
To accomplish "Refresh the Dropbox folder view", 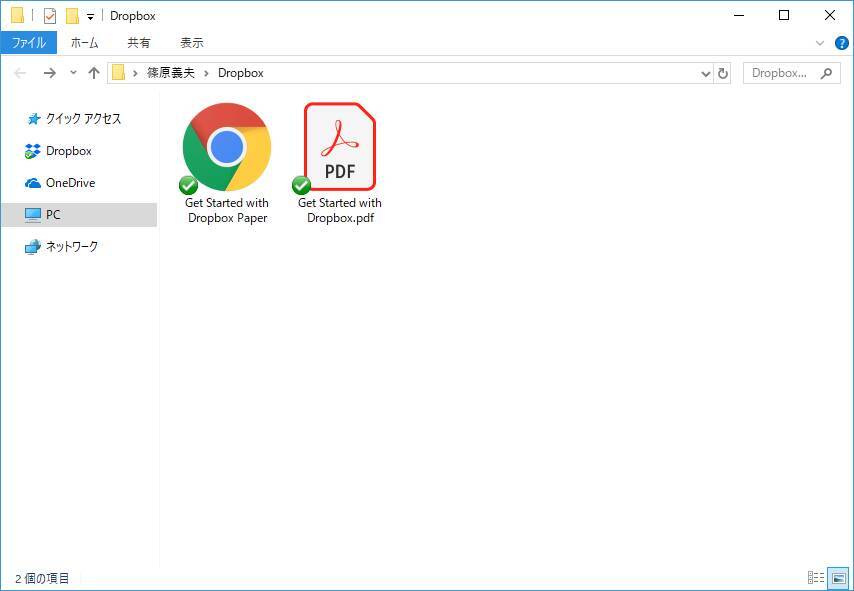I will [723, 74].
